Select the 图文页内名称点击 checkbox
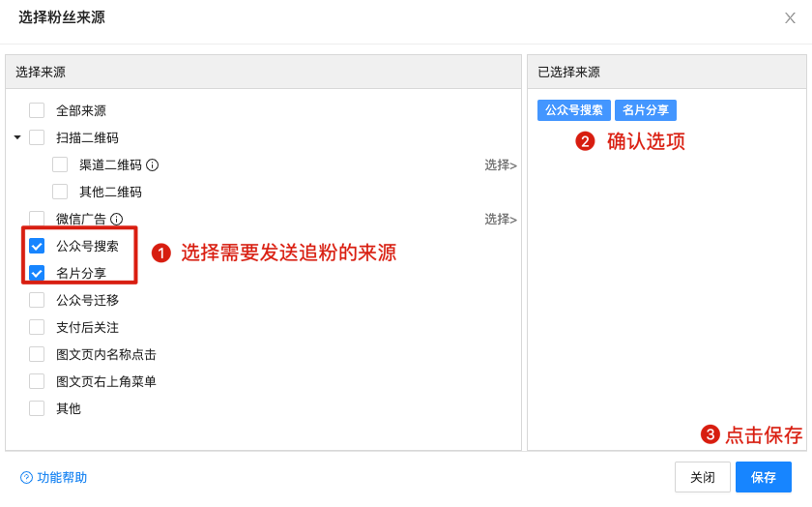Image resolution: width=812 pixels, height=507 pixels. (37, 354)
